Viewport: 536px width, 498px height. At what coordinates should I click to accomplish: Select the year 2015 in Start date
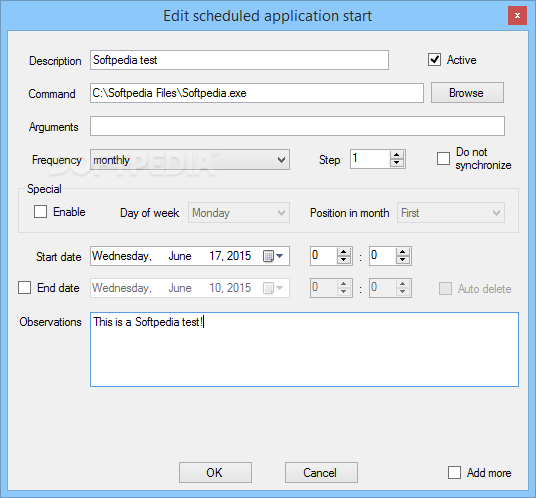point(239,256)
